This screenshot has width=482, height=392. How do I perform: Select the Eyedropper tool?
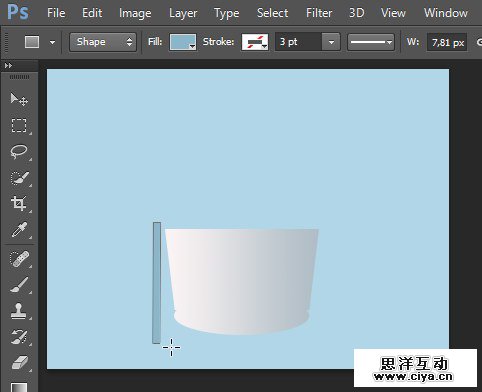click(x=19, y=230)
